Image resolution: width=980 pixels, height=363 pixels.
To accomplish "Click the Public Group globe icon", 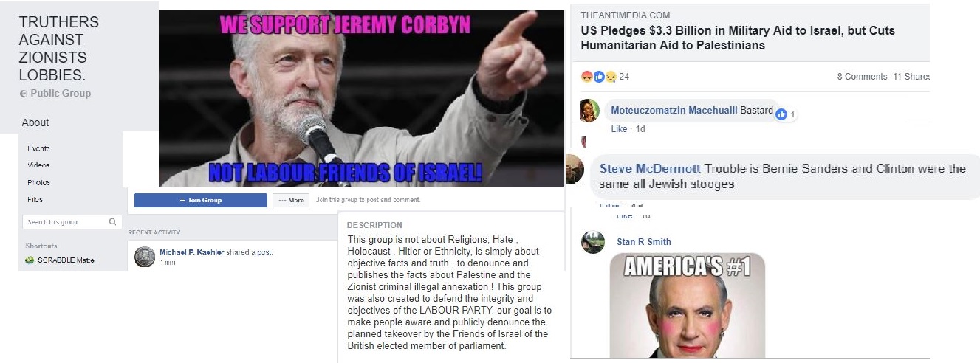I will pos(24,94).
